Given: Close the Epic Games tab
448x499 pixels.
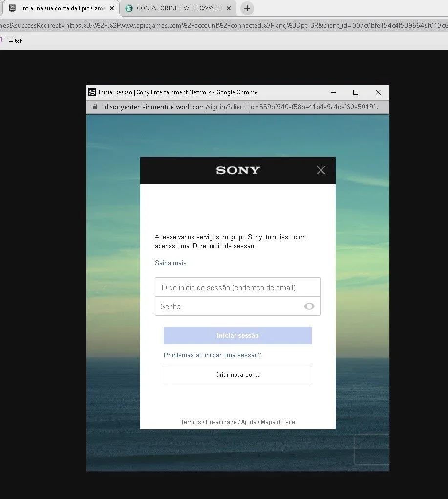Looking at the screenshot, I should (x=112, y=9).
